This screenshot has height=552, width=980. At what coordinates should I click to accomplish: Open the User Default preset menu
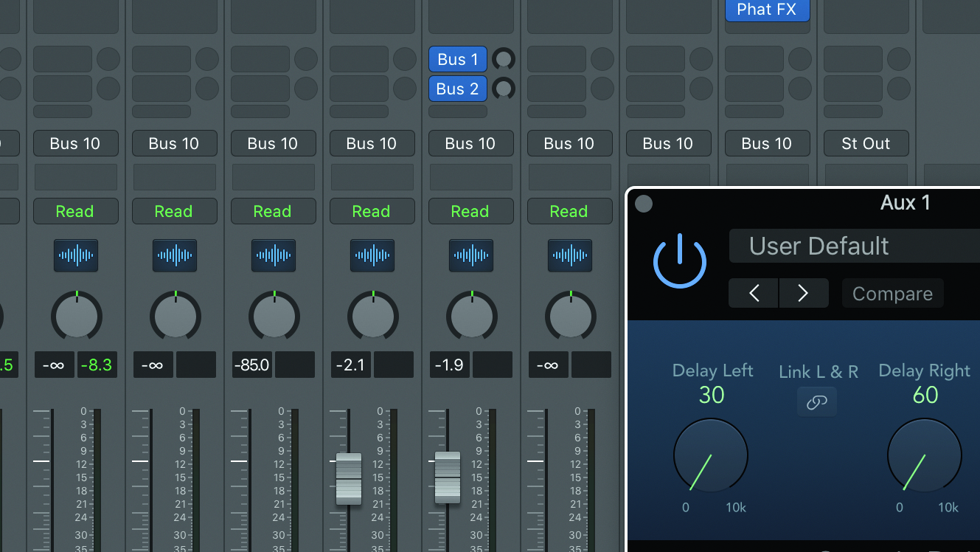coord(855,246)
